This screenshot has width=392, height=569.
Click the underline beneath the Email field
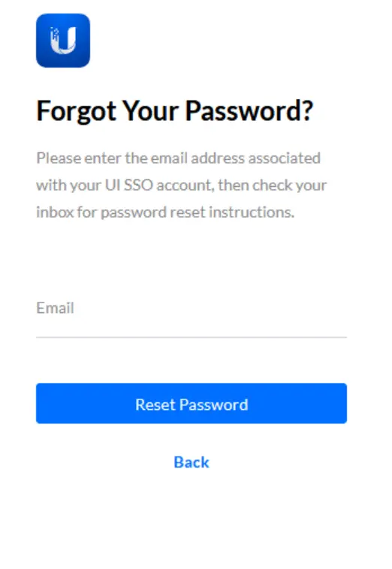click(x=191, y=337)
